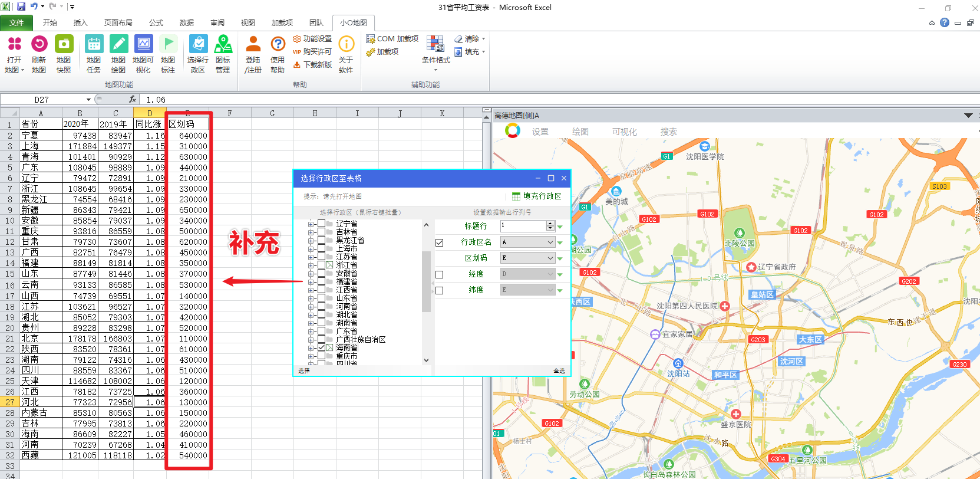This screenshot has width=980, height=479.
Task: Click 绘图 in the map pane toolbar
Action: (x=580, y=132)
